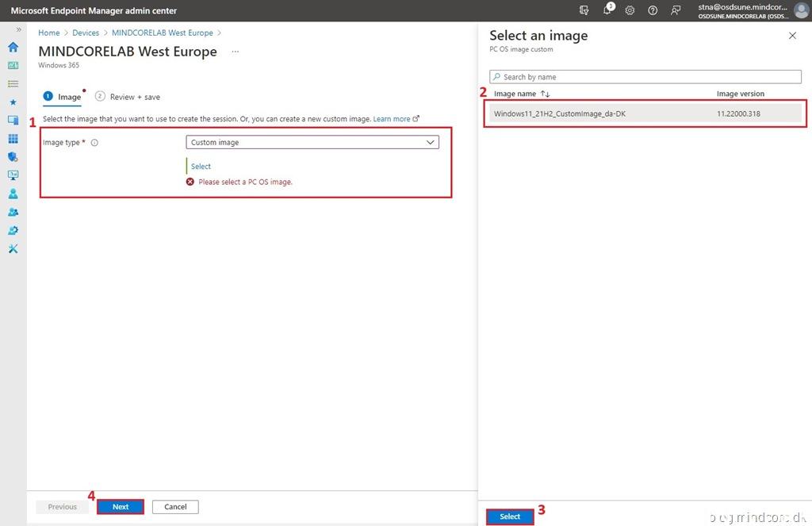Open the notifications bell
812x526 pixels.
click(607, 10)
